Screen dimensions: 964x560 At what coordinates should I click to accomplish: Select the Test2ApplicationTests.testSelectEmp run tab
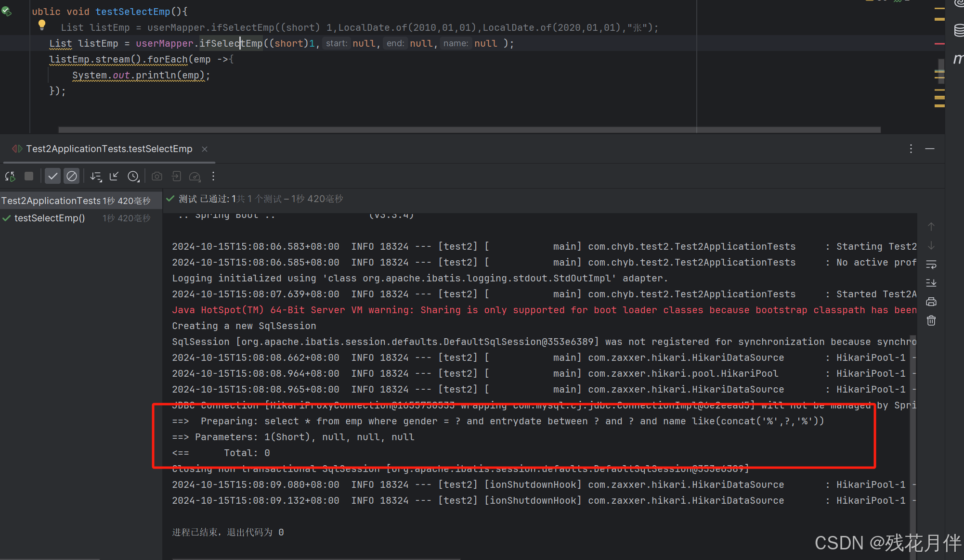coord(109,149)
